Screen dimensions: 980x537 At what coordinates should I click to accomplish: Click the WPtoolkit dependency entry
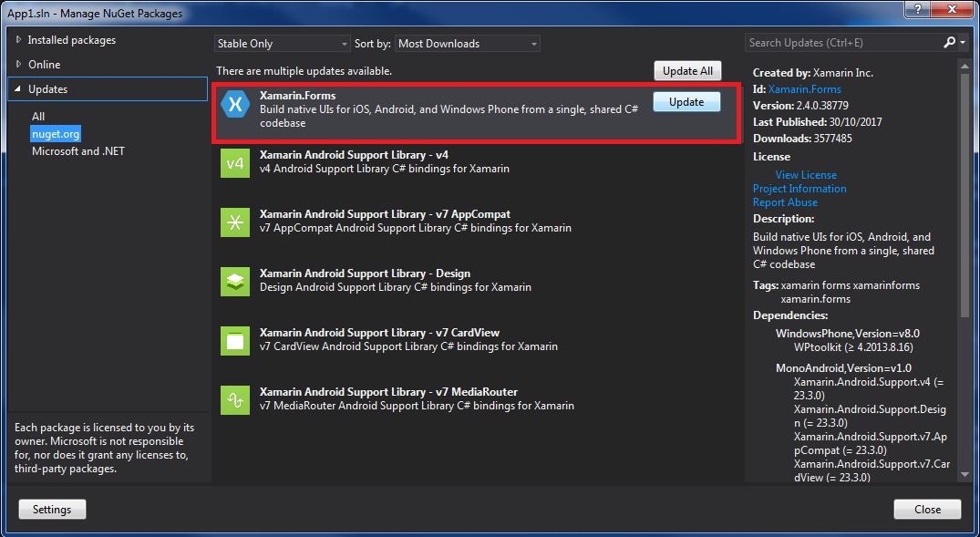point(853,347)
